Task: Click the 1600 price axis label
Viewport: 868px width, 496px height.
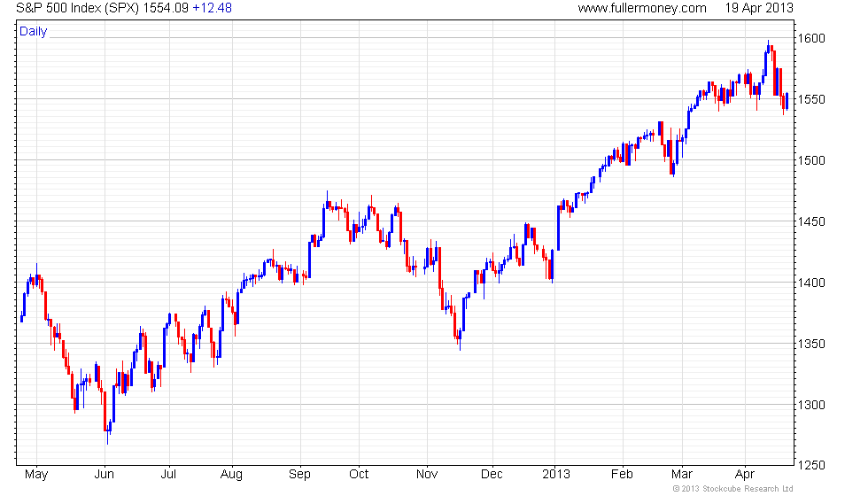Action: (x=811, y=38)
